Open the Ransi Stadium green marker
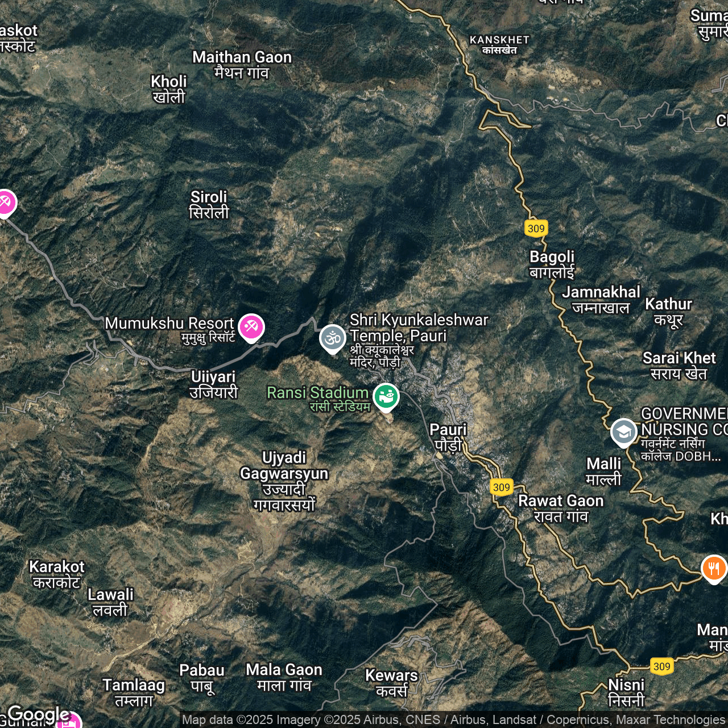The width and height of the screenshot is (728, 728). pyautogui.click(x=386, y=396)
